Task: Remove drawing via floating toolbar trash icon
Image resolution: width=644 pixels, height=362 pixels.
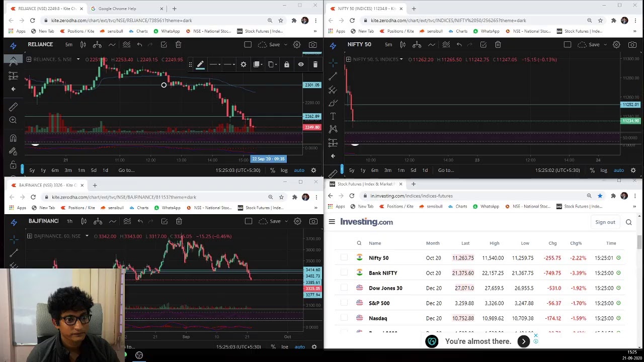Action: (315, 64)
